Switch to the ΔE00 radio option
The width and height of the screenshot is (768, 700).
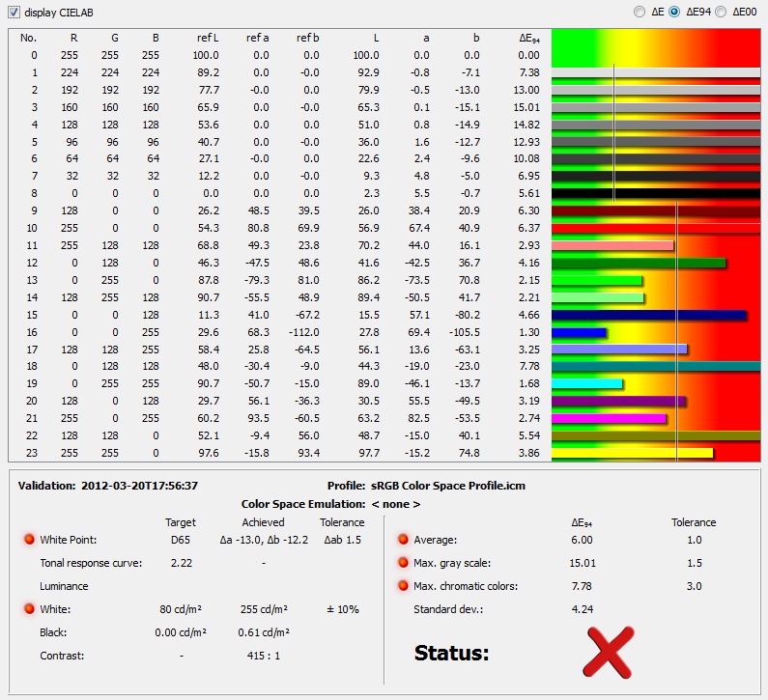tap(721, 12)
